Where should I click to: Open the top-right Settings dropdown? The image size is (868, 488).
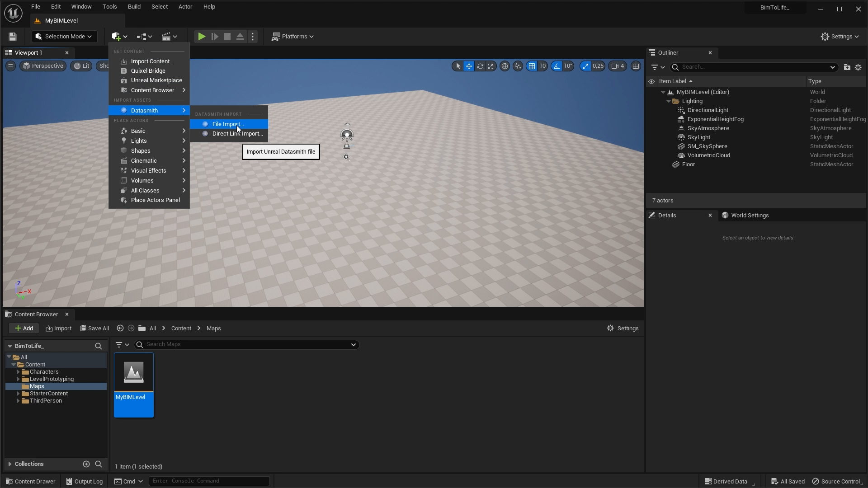coord(840,37)
